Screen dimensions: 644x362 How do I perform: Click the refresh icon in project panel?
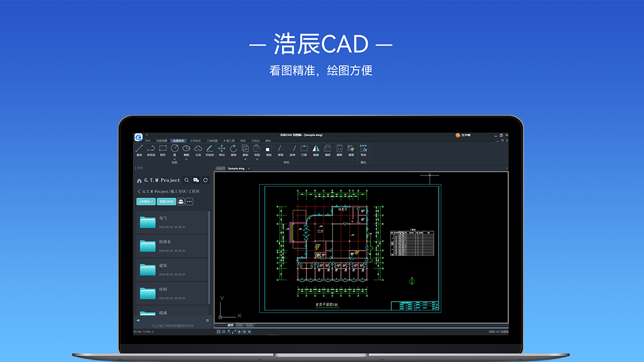206,180
